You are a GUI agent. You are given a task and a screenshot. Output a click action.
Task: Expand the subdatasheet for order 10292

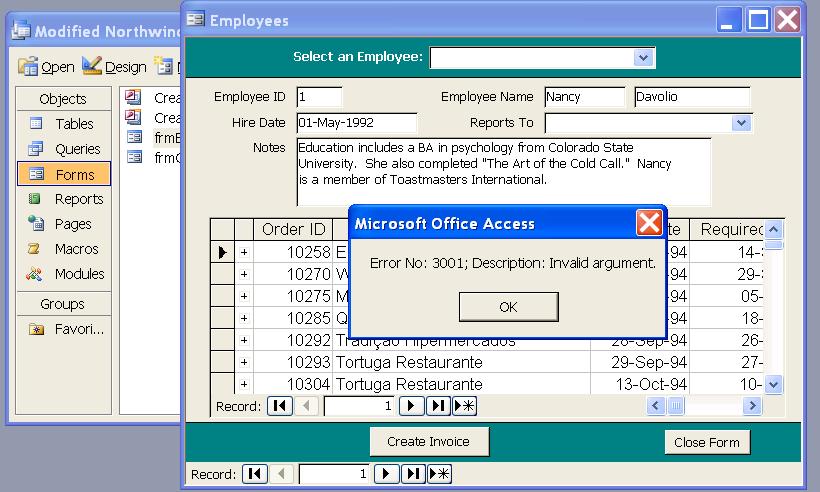[x=244, y=340]
